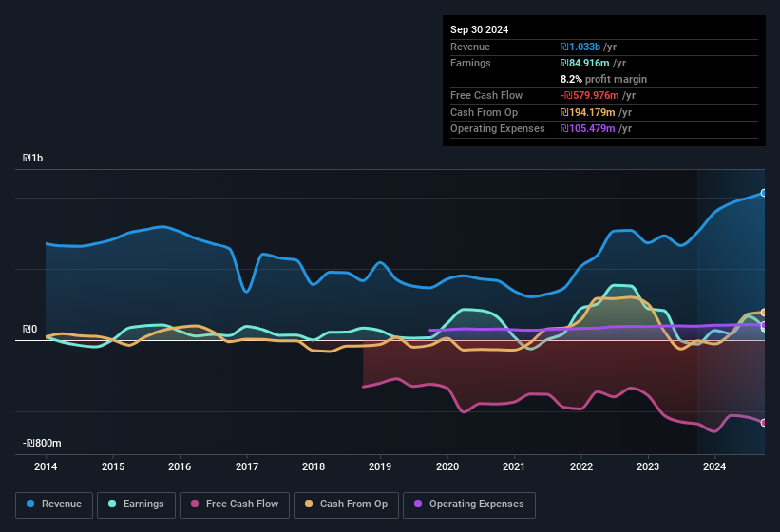Select the 2023 x-axis label
The height and width of the screenshot is (532, 780).
pos(648,466)
